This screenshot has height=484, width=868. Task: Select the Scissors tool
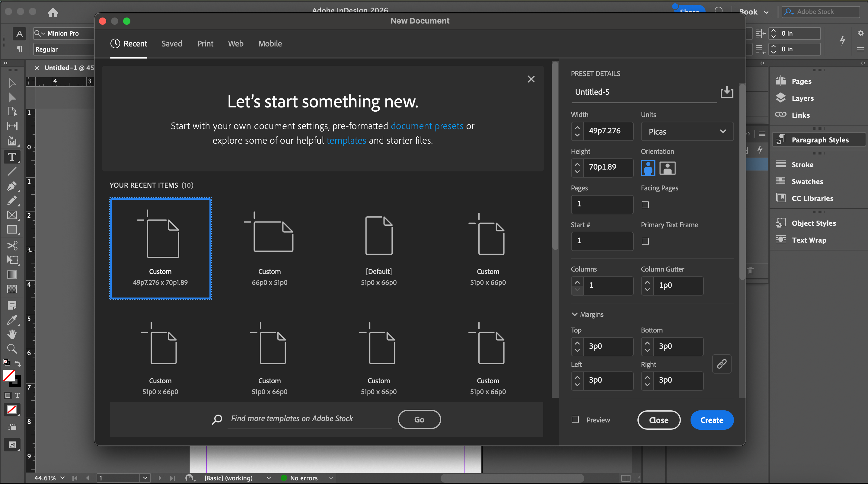pos(12,245)
